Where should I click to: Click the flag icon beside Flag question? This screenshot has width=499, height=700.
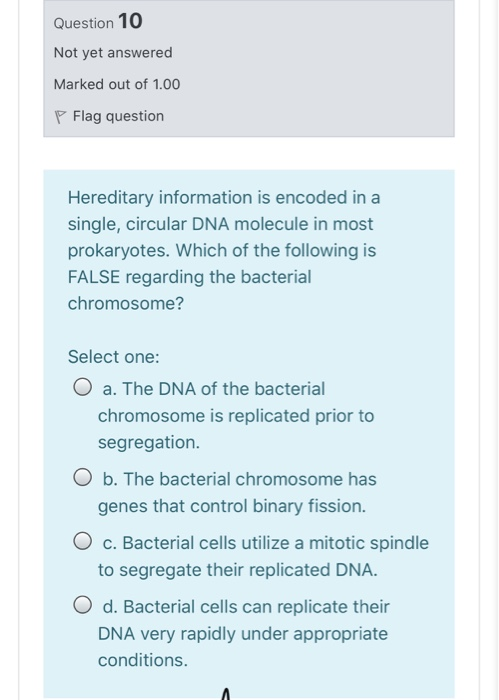click(x=59, y=117)
